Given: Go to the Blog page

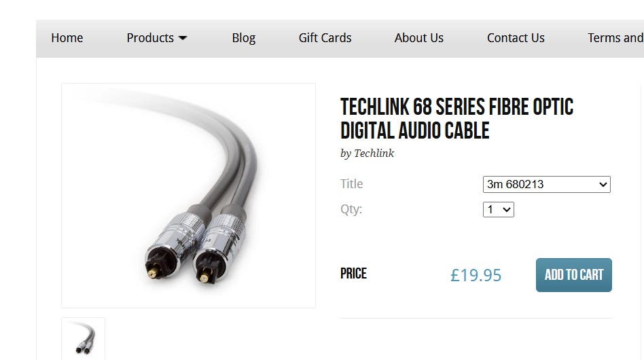Looking at the screenshot, I should (244, 38).
